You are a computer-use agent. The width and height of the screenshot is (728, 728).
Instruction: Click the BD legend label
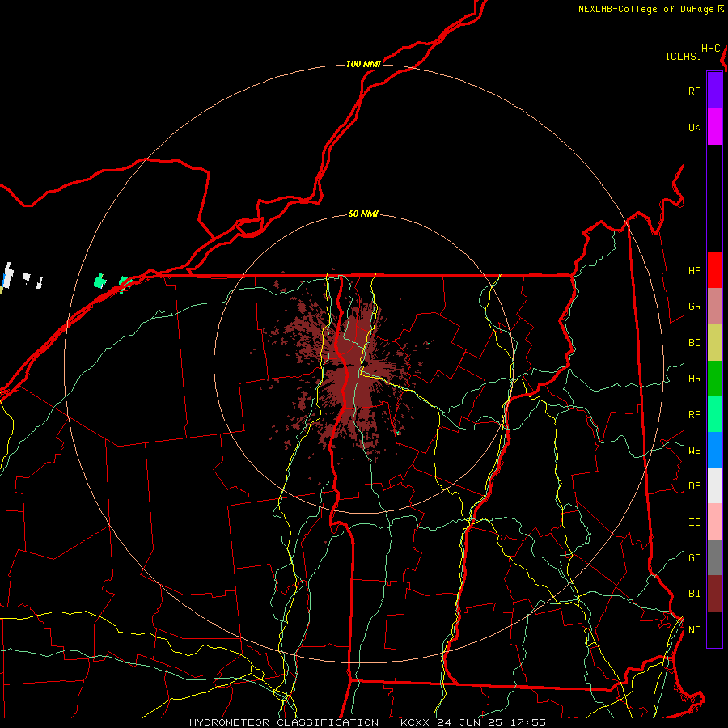point(694,342)
